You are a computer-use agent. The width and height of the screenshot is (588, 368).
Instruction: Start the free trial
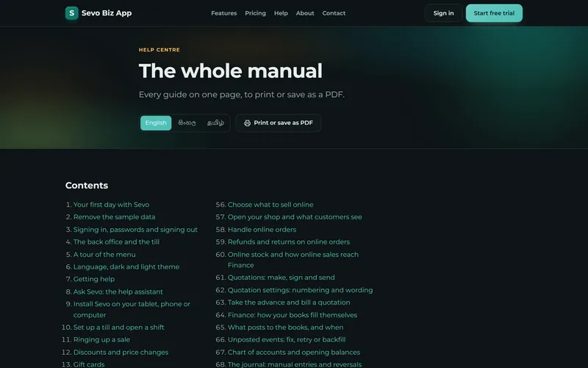pos(494,13)
